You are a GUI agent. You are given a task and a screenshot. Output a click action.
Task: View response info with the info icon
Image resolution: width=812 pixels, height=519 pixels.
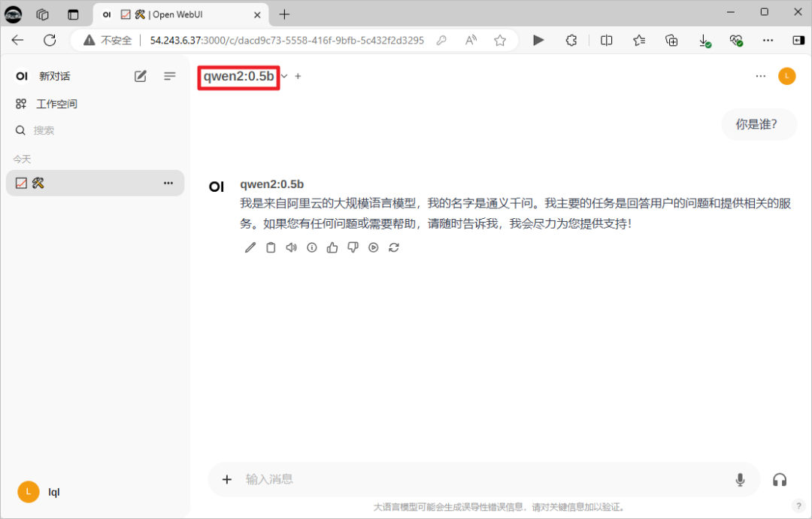(x=311, y=247)
